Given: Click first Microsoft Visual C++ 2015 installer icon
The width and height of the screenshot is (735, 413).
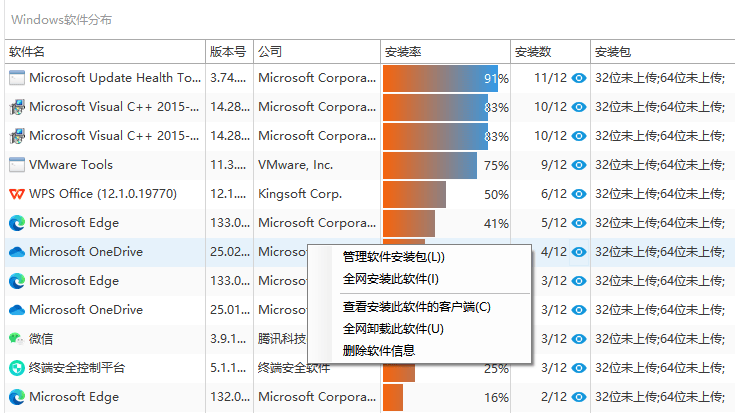Looking at the screenshot, I should coord(17,107).
